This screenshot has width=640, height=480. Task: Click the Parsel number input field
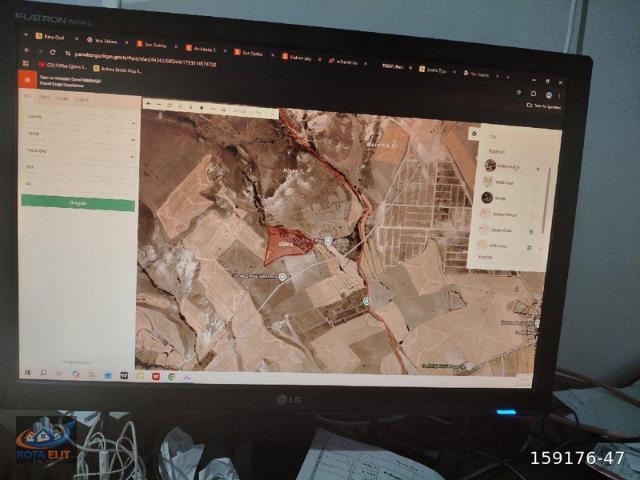(78, 184)
